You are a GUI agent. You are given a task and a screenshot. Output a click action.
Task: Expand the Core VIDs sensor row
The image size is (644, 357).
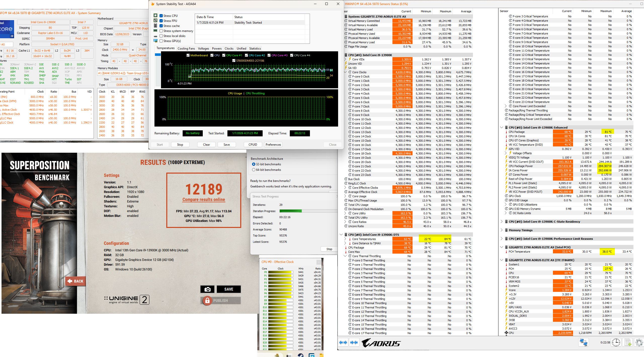coord(345,59)
